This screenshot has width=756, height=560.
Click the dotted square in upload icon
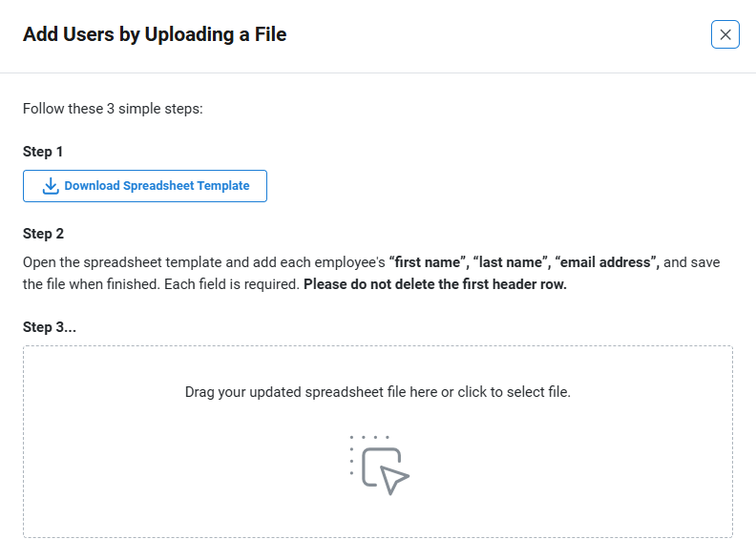(x=369, y=455)
